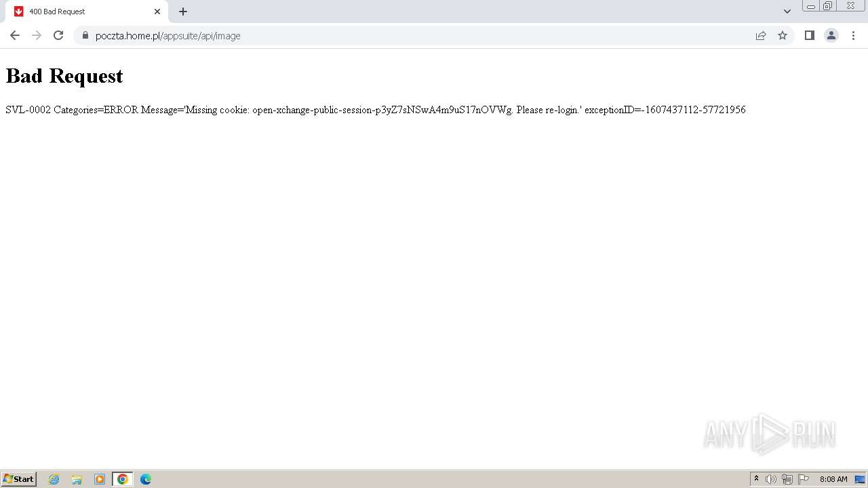Open the network status tray icon

click(x=787, y=479)
